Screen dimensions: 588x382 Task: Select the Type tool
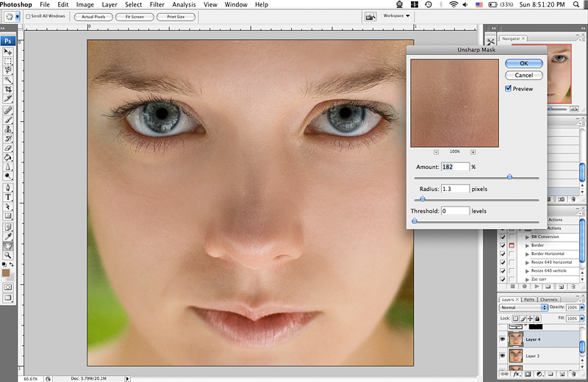[x=8, y=197]
